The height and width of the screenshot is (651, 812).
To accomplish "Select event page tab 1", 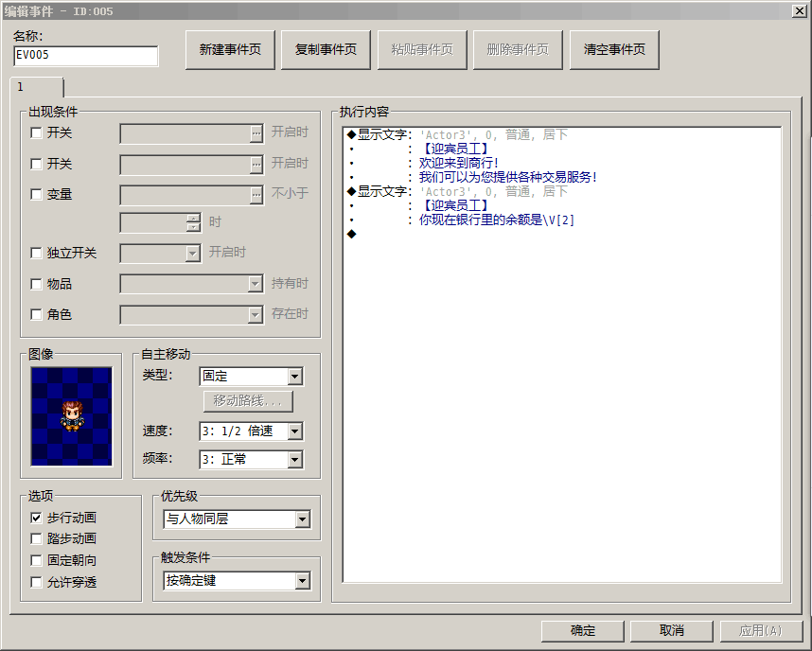I will click(36, 87).
